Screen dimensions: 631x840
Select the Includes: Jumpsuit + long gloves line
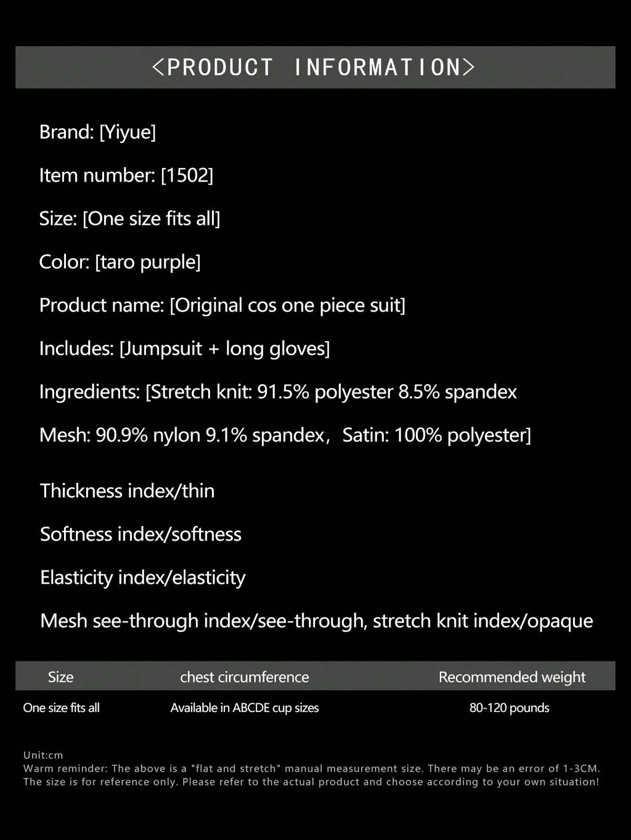[x=184, y=349]
